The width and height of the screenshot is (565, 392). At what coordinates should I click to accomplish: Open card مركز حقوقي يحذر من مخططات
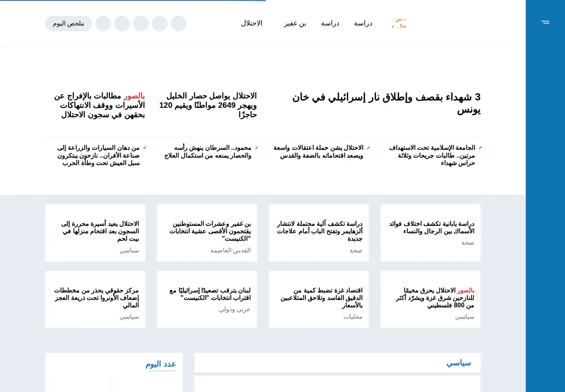point(97,298)
